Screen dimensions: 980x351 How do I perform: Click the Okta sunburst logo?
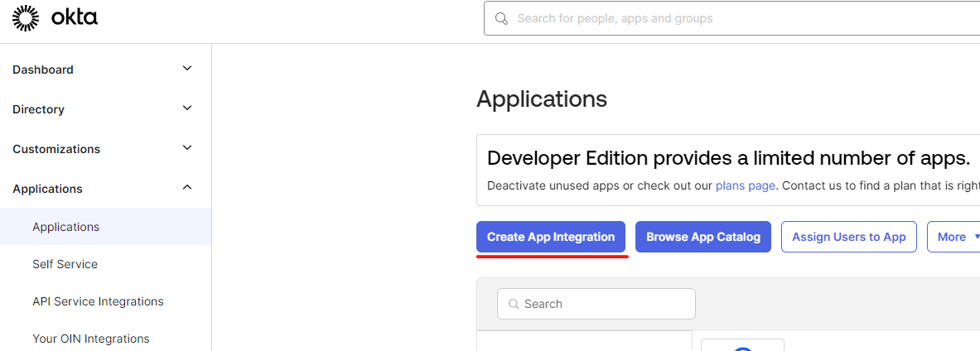(x=26, y=18)
